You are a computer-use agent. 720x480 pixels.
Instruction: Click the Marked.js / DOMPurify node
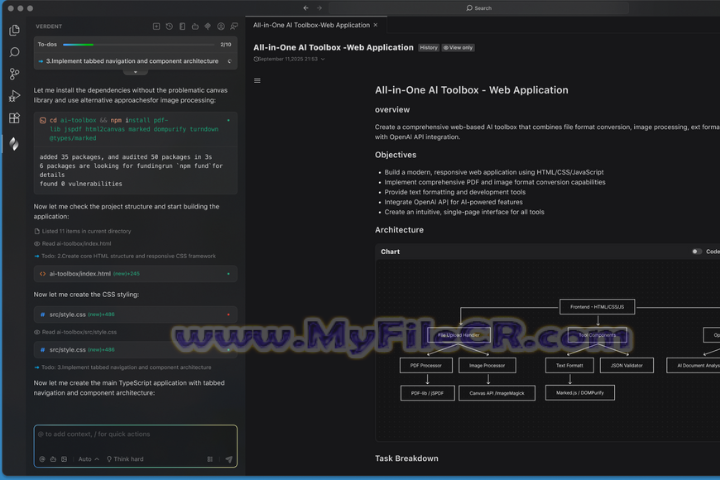point(580,393)
